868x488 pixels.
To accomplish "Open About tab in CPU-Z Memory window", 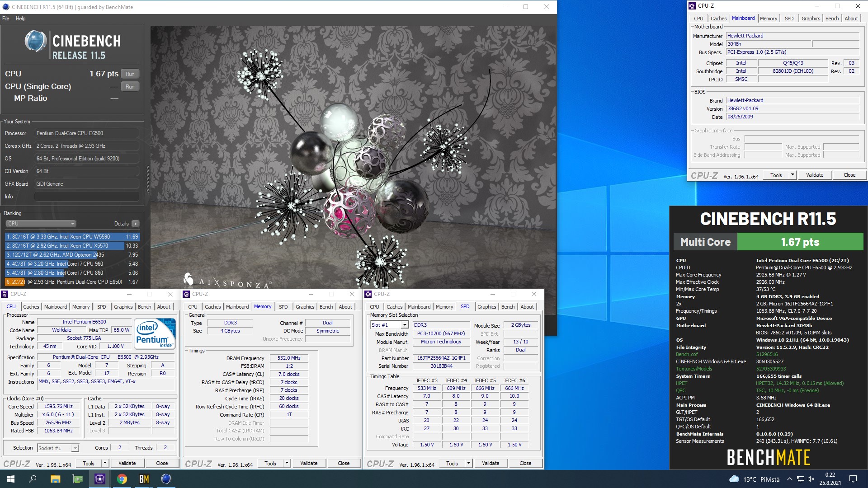I will pyautogui.click(x=345, y=307).
